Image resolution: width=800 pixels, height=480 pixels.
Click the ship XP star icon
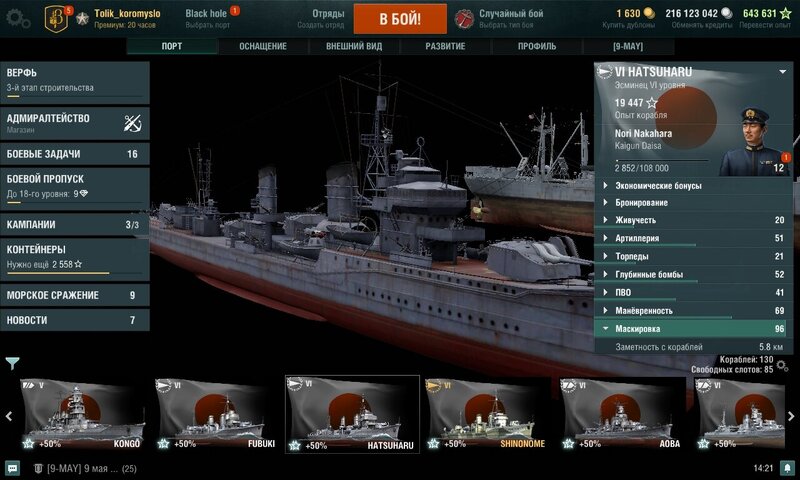pyautogui.click(x=652, y=103)
